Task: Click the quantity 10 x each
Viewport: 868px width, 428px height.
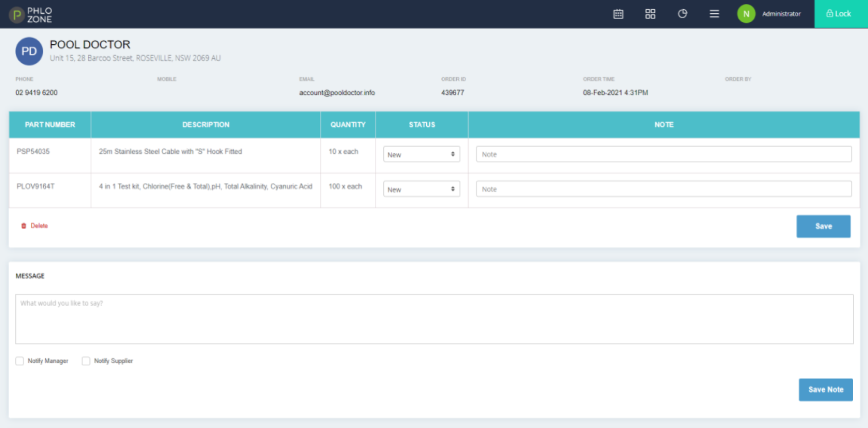Action: [x=343, y=151]
